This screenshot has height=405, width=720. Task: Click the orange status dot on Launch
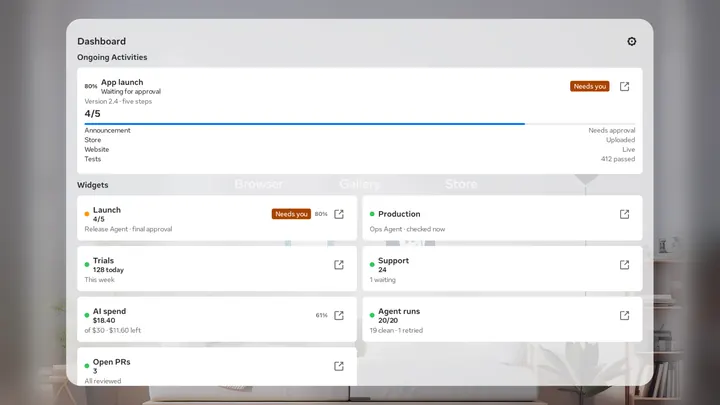point(87,214)
